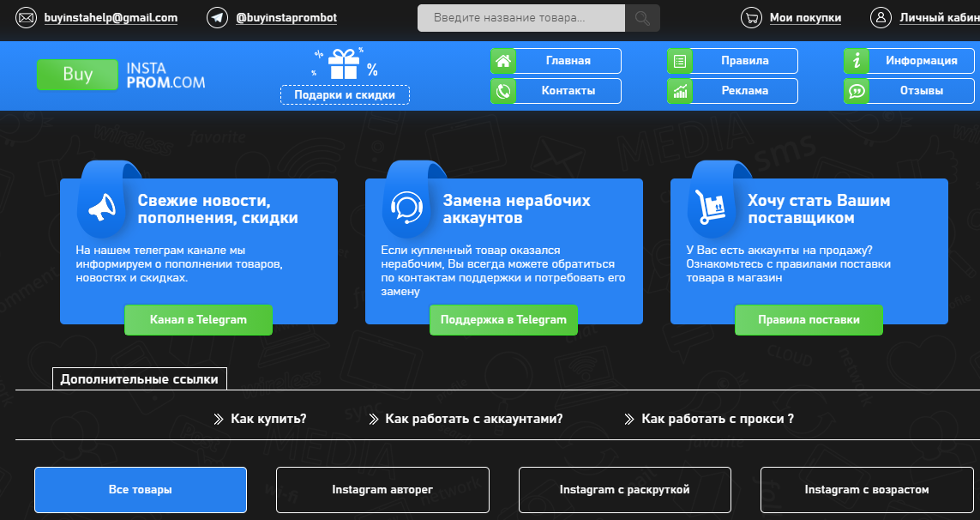Expand the chevron beside Как работать с прокси?
The height and width of the screenshot is (520, 980).
[628, 420]
